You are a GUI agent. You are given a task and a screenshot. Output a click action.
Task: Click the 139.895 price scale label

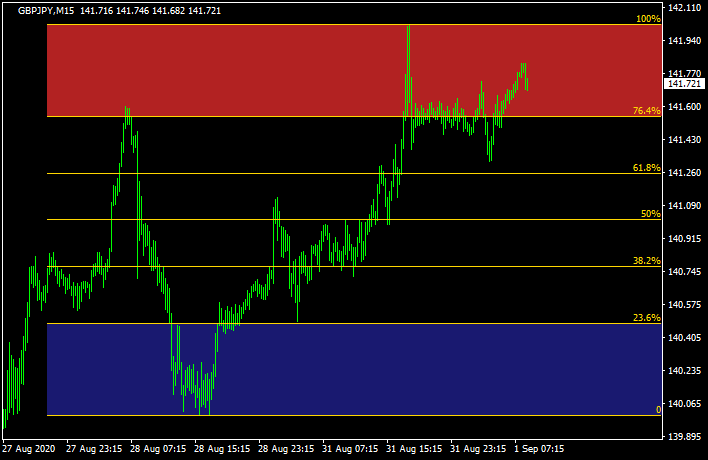tap(685, 437)
